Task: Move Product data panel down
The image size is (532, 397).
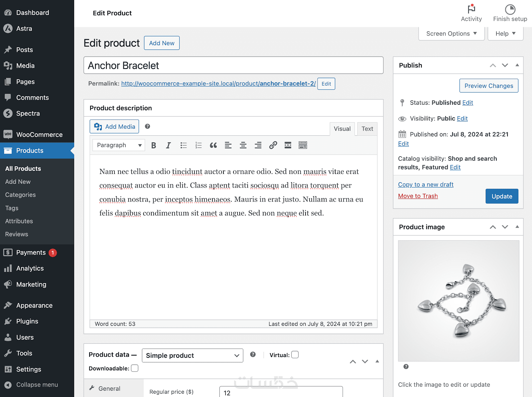Action: 365,361
